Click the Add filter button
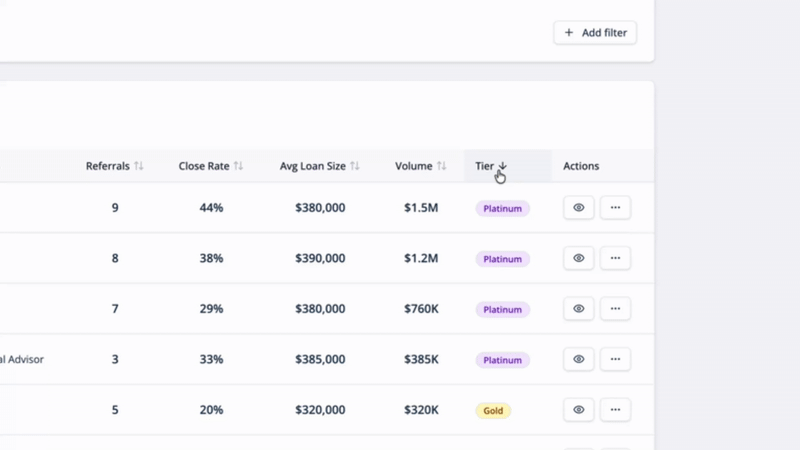This screenshot has height=450, width=800. pos(595,33)
